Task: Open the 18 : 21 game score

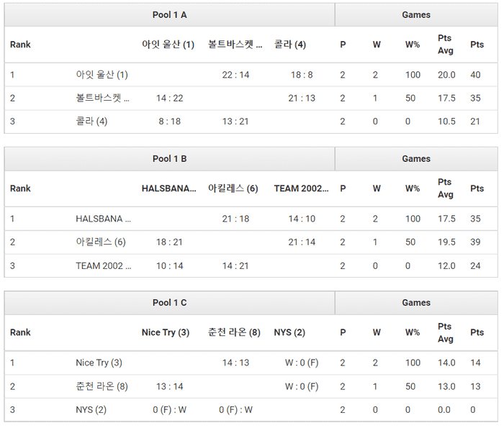Action: pyautogui.click(x=169, y=242)
